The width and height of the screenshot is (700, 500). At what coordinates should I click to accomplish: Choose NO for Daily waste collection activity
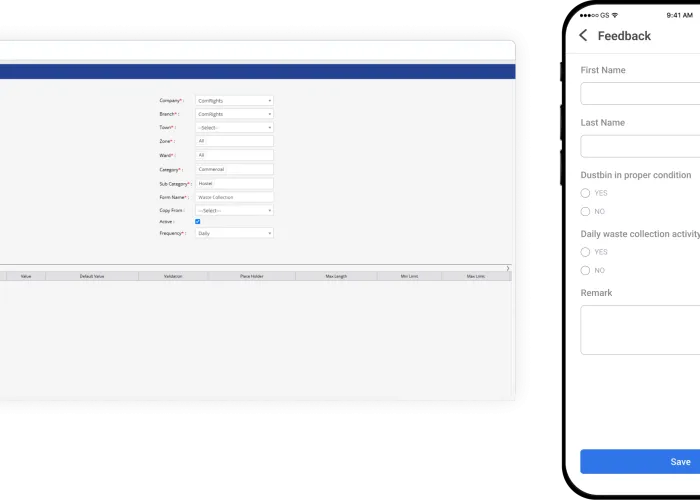[x=586, y=270]
